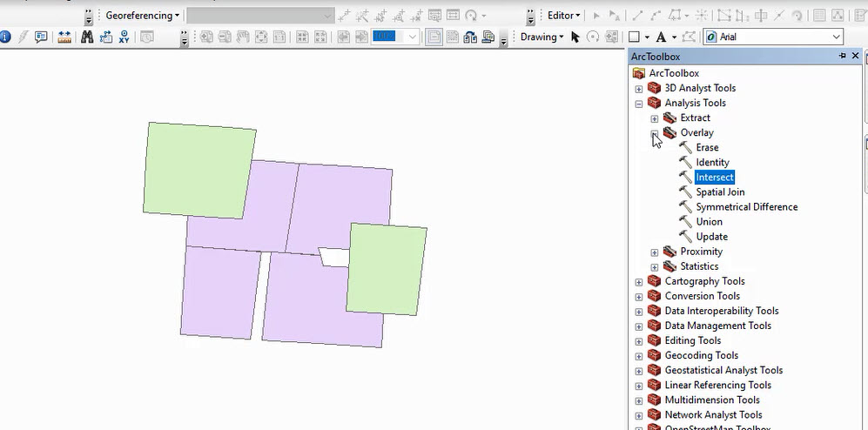Choose the Select Elements arrow tool
The width and height of the screenshot is (868, 430).
(x=576, y=37)
